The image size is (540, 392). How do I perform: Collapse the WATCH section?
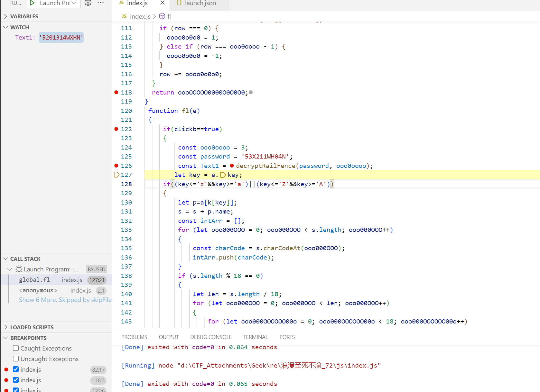pos(20,27)
